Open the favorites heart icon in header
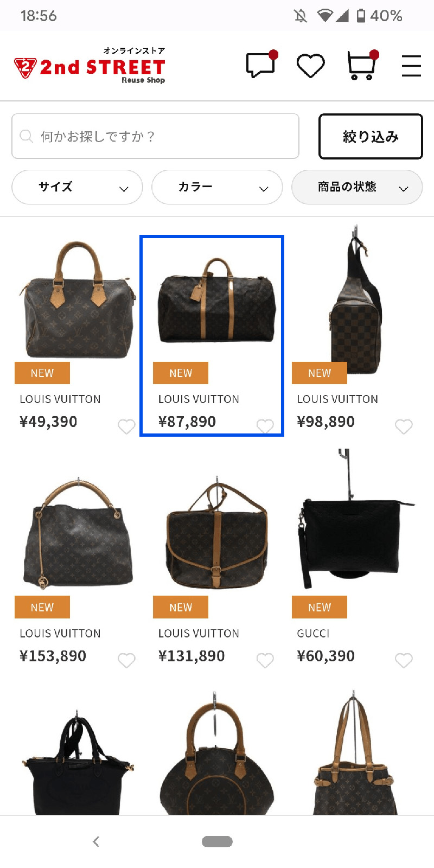Screen dimensions: 434x868 point(310,66)
